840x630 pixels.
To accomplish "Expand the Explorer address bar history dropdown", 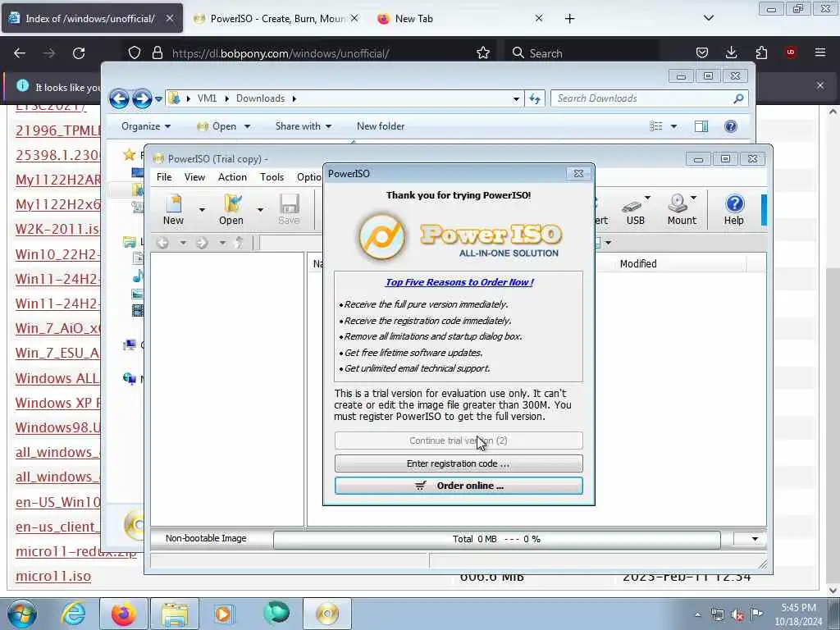I will point(516,98).
